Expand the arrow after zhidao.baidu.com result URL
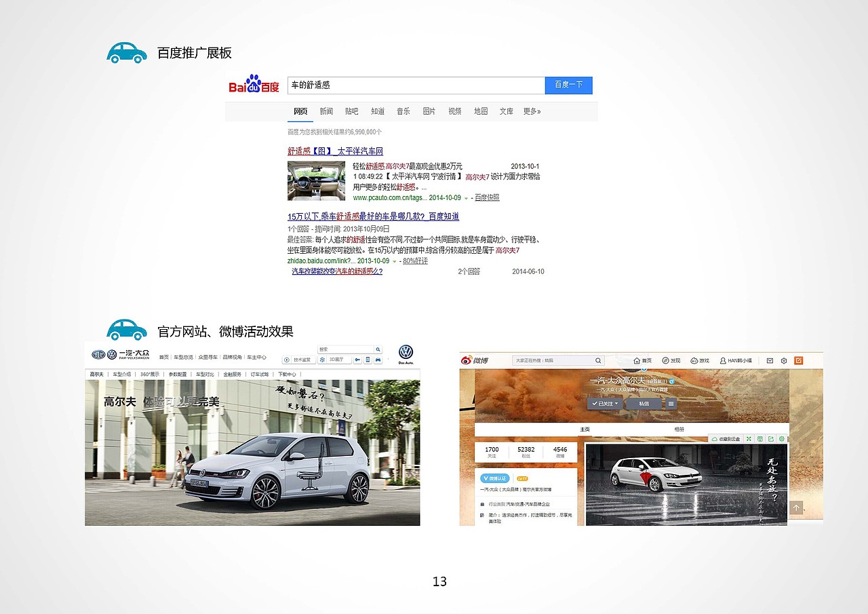The image size is (868, 614). pos(394,261)
